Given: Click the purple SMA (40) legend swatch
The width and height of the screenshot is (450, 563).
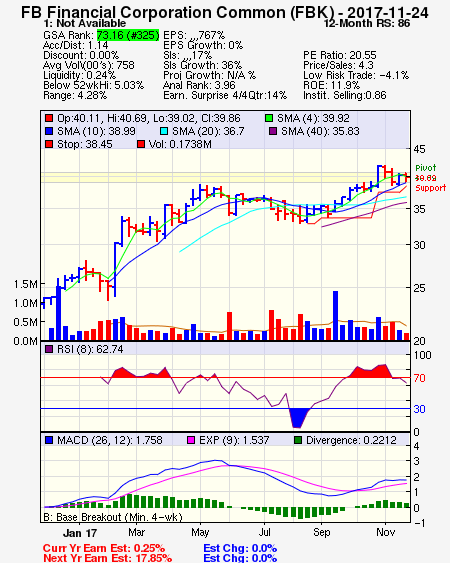Looking at the screenshot, I should pos(273,131).
